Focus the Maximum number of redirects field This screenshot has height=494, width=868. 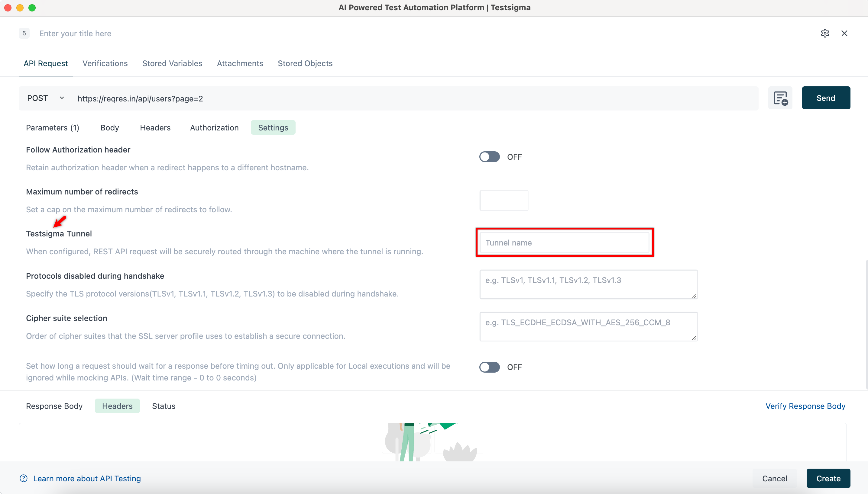pyautogui.click(x=504, y=200)
